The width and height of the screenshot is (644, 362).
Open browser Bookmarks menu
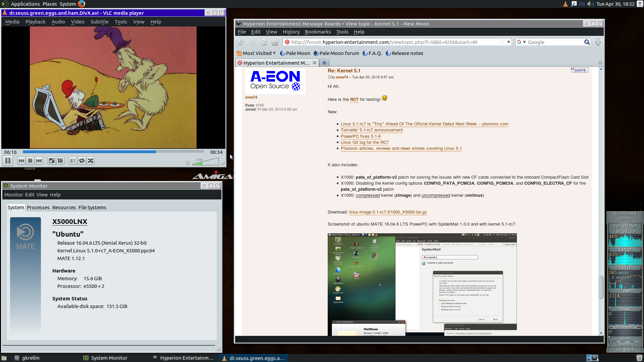tap(318, 32)
